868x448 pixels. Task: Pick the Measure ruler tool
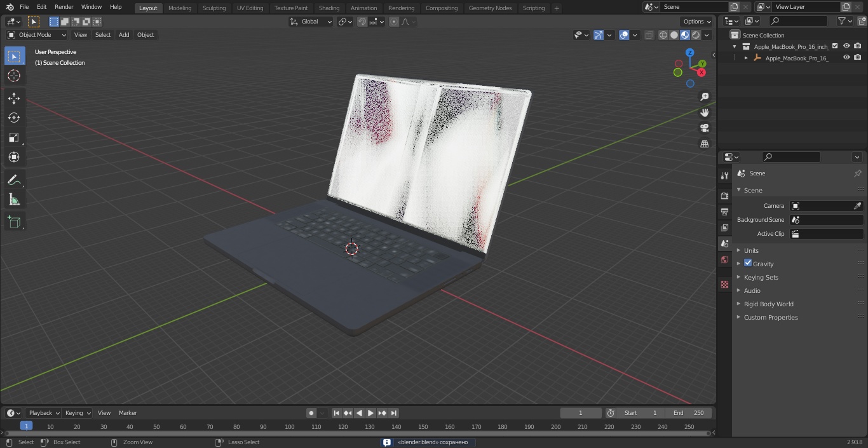pos(14,200)
